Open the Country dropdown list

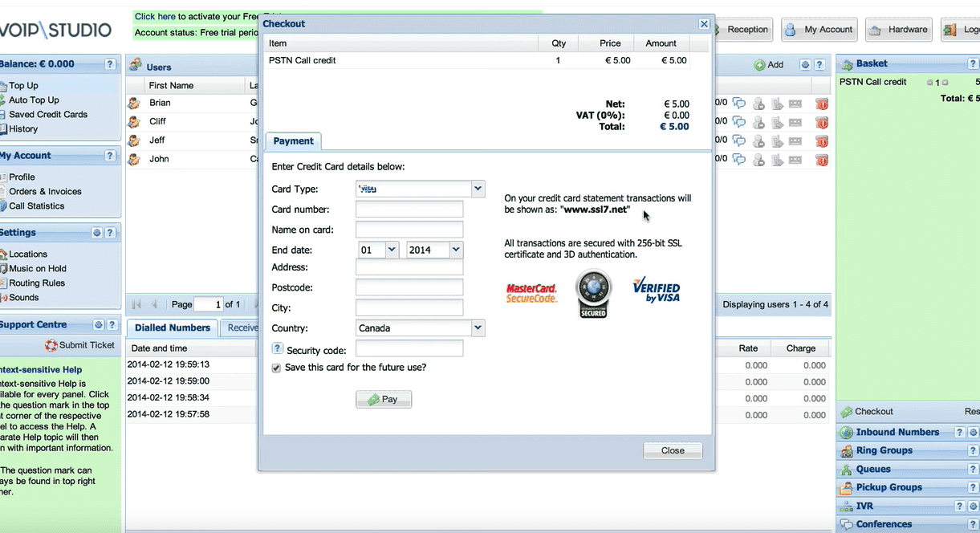point(478,328)
